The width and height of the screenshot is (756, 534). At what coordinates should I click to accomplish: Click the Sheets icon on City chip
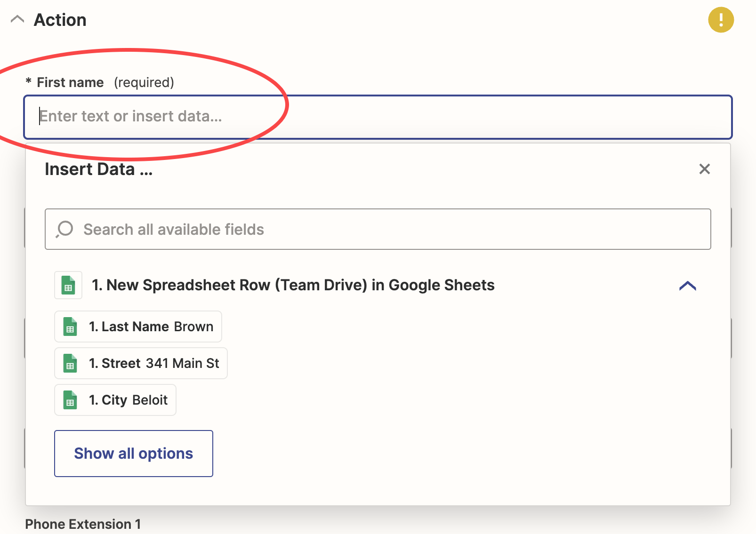[70, 400]
